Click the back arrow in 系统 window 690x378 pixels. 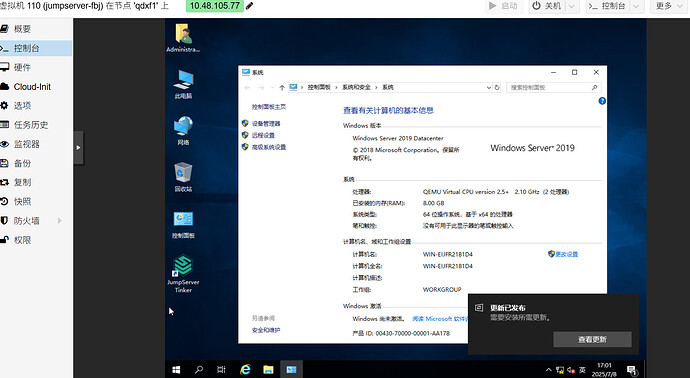point(247,88)
